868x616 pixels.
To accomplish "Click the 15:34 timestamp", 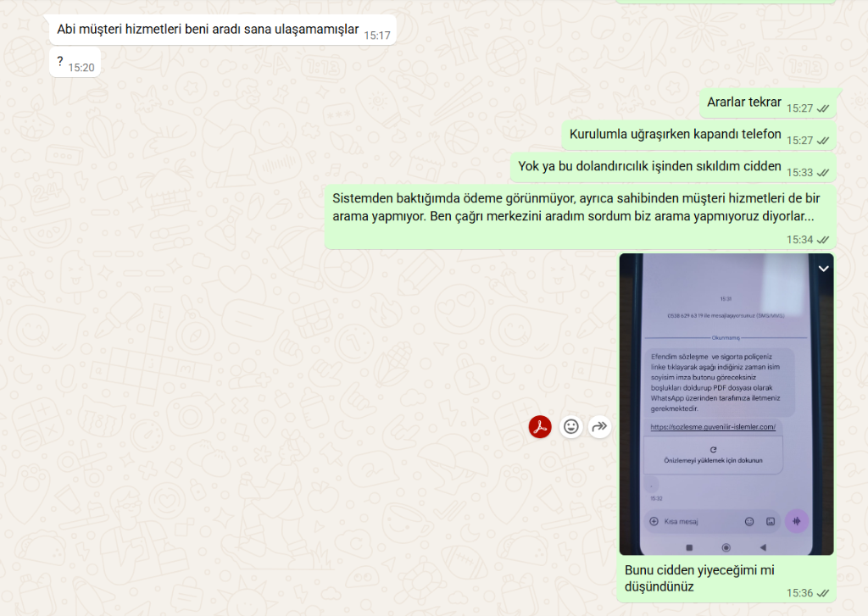I will click(800, 240).
